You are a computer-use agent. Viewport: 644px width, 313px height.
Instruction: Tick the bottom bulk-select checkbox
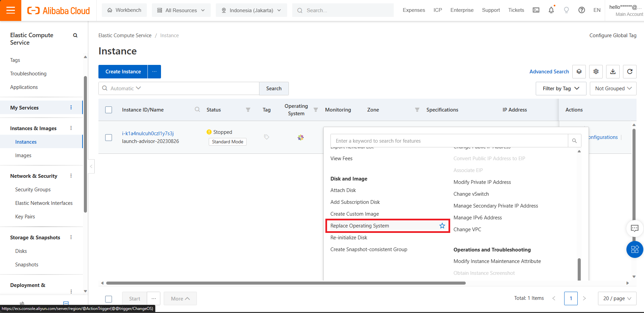click(109, 299)
